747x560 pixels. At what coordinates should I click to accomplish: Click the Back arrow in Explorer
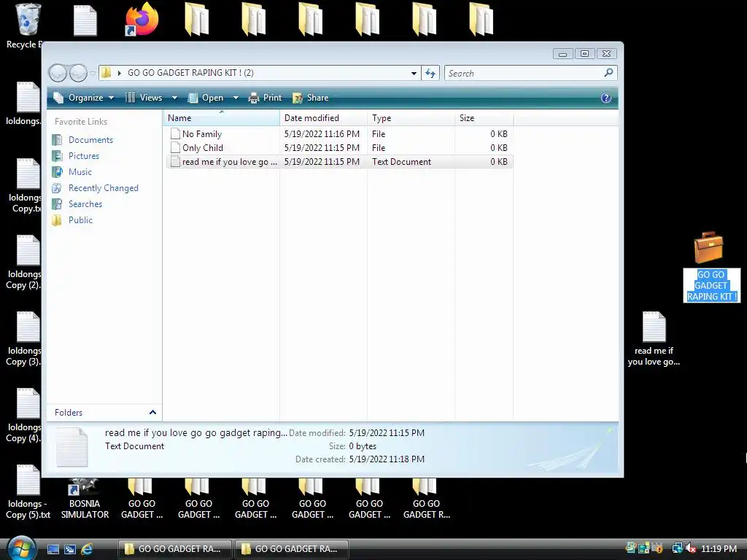pos(58,74)
